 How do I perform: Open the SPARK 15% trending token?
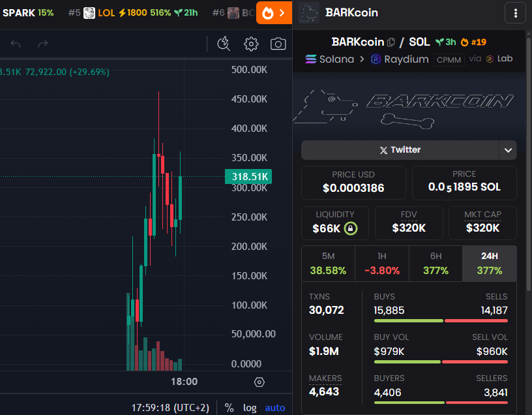click(x=28, y=13)
